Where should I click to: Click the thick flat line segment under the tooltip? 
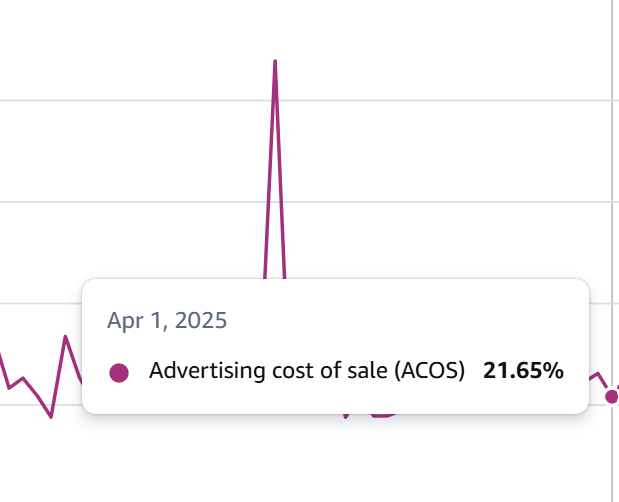tap(383, 415)
